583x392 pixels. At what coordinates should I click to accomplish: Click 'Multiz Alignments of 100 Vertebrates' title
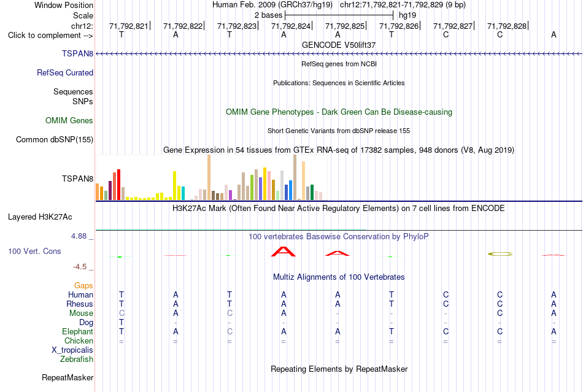click(339, 277)
